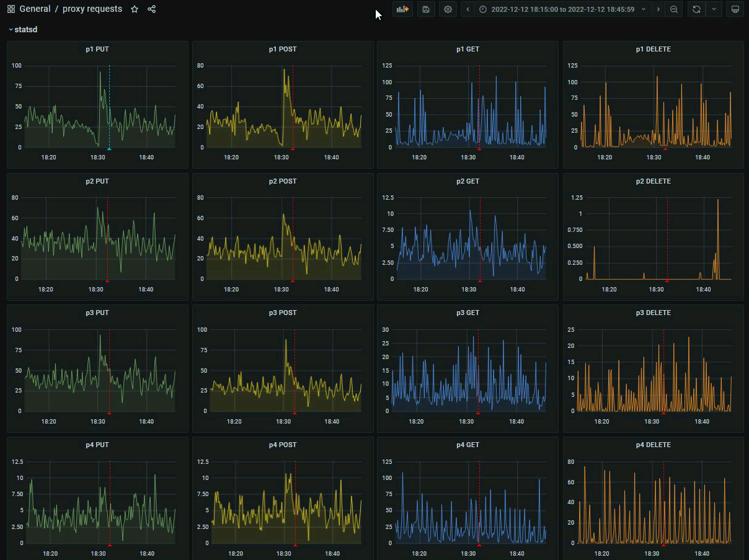Open p2 POST panel title menu
749x560 pixels.
[283, 181]
